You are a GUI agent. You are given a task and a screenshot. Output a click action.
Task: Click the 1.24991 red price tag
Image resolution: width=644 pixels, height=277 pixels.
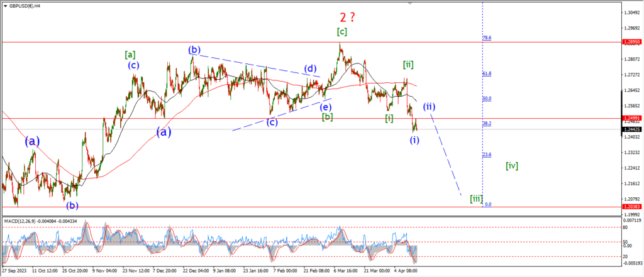632,117
